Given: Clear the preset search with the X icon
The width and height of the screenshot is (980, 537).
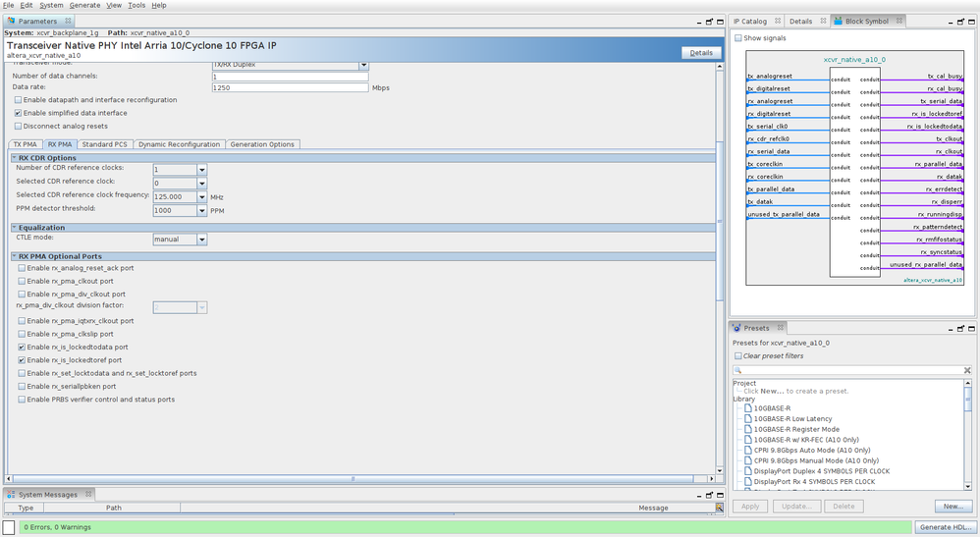Looking at the screenshot, I should 967,370.
